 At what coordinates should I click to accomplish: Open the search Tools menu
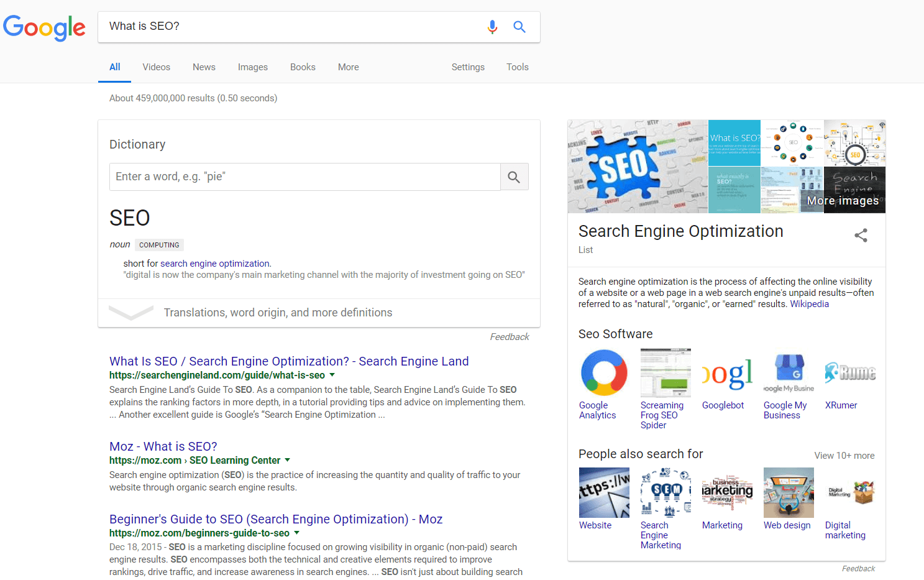click(x=518, y=67)
